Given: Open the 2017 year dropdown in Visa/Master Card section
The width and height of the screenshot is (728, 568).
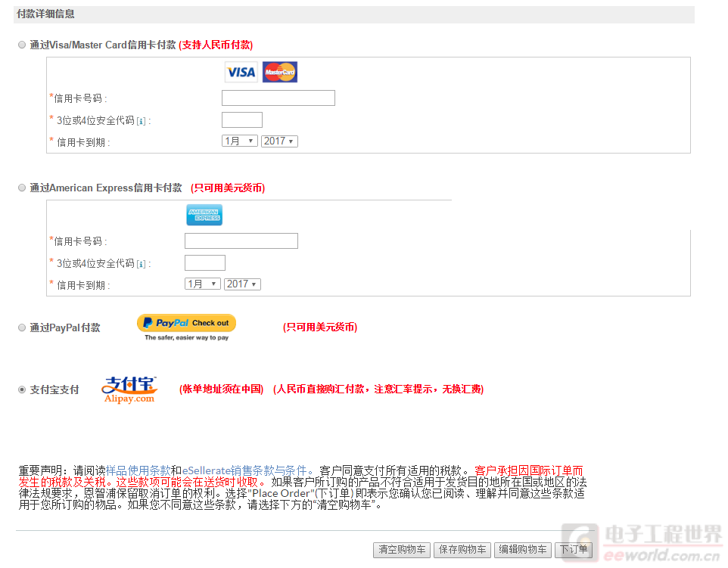Looking at the screenshot, I should click(279, 141).
